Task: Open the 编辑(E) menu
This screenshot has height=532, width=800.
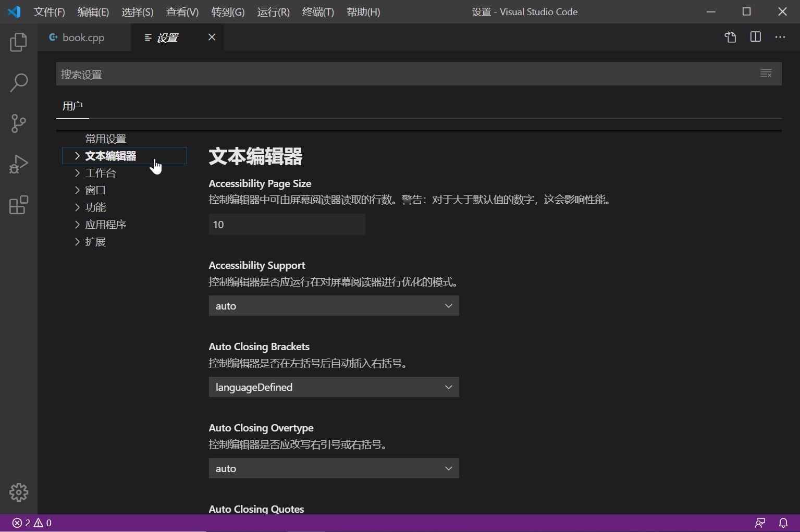Action: point(93,12)
